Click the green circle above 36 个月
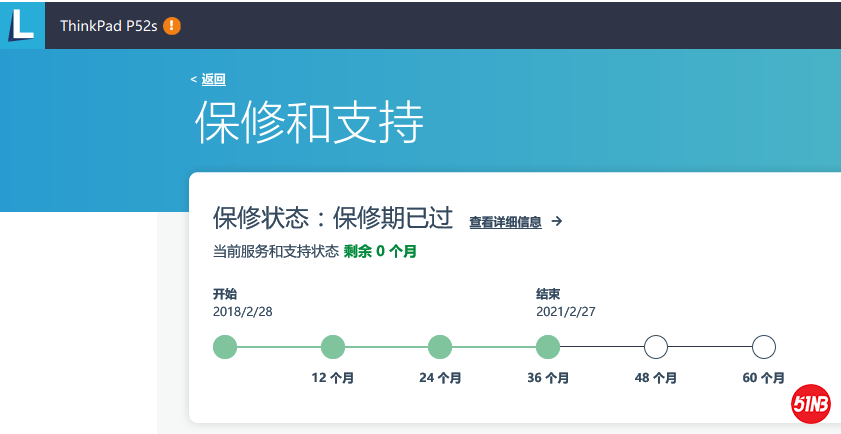 point(547,347)
